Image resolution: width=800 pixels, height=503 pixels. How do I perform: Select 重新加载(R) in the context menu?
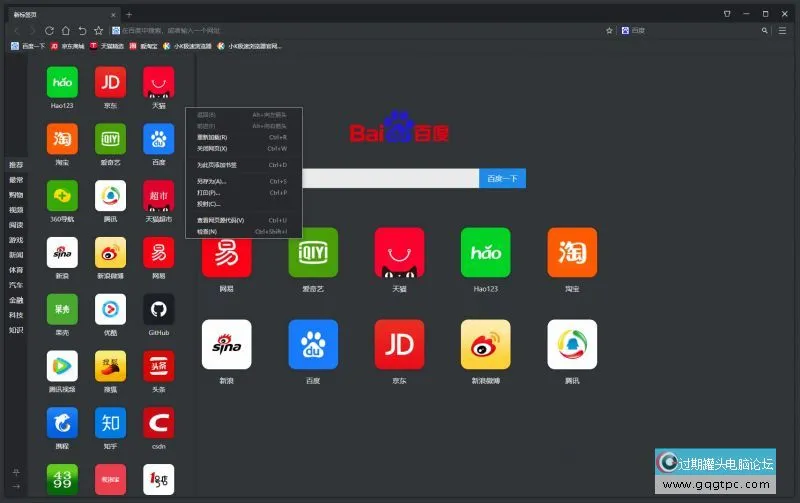(x=212, y=137)
